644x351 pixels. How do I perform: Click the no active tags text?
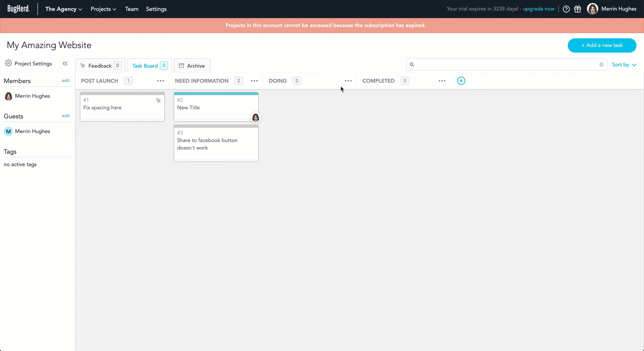[20, 165]
